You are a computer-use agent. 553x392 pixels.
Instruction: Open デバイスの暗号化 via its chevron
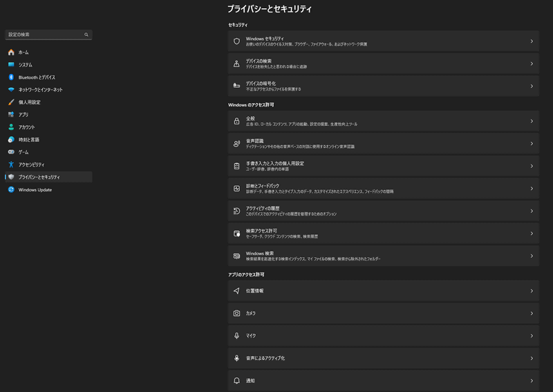pos(532,86)
